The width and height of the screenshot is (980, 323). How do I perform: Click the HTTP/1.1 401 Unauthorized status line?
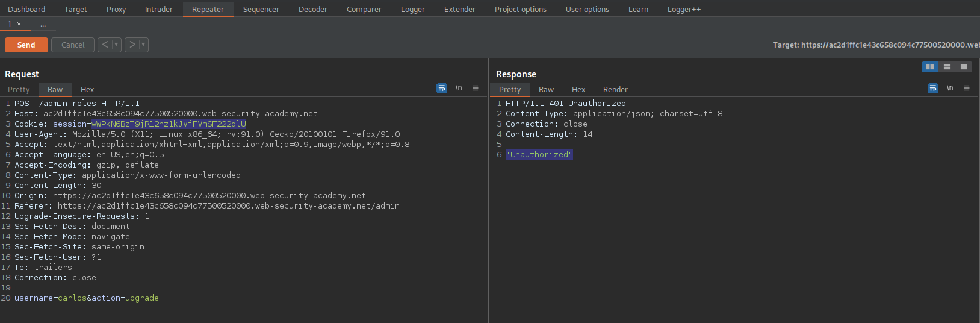point(566,104)
